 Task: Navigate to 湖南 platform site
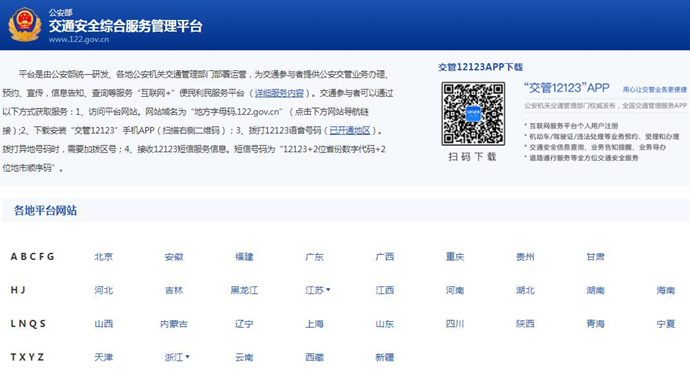pyautogui.click(x=595, y=290)
